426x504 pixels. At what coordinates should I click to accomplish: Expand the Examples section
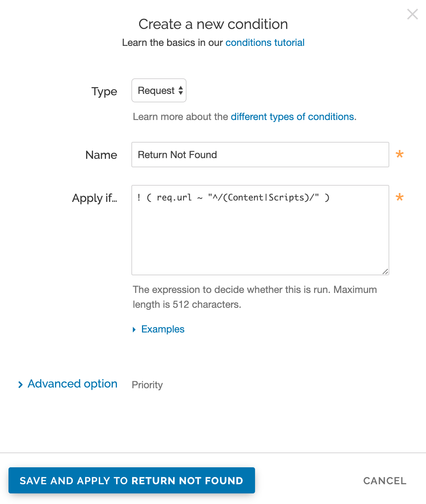click(162, 329)
